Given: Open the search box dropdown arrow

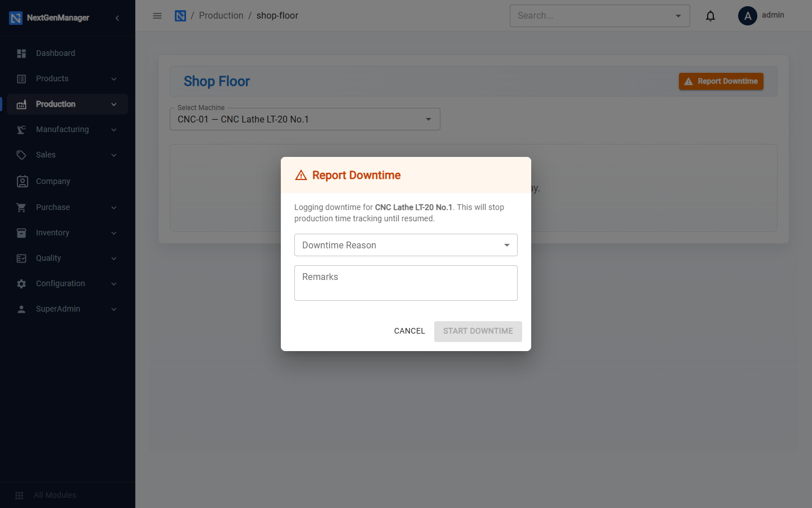Looking at the screenshot, I should tap(678, 16).
